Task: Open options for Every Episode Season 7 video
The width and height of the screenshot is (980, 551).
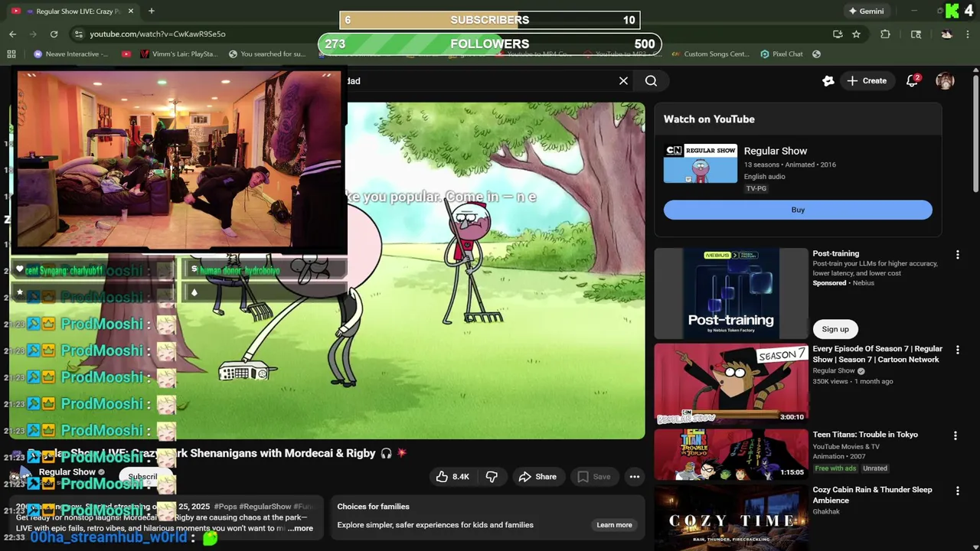Action: tap(957, 350)
